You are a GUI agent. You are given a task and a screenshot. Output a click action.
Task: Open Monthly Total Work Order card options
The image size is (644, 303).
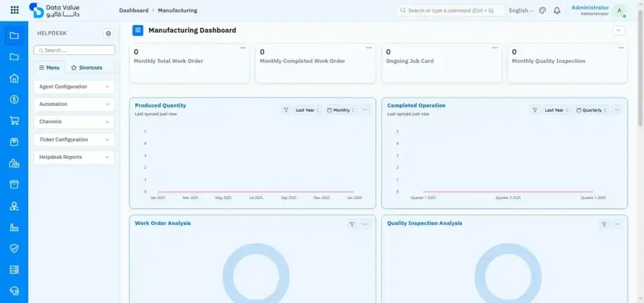[x=243, y=48]
